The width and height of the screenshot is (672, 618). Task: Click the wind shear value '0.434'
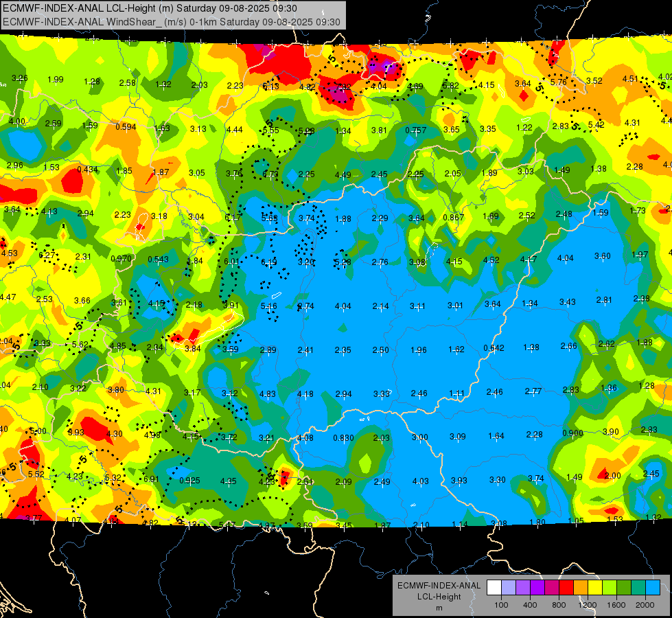[87, 170]
